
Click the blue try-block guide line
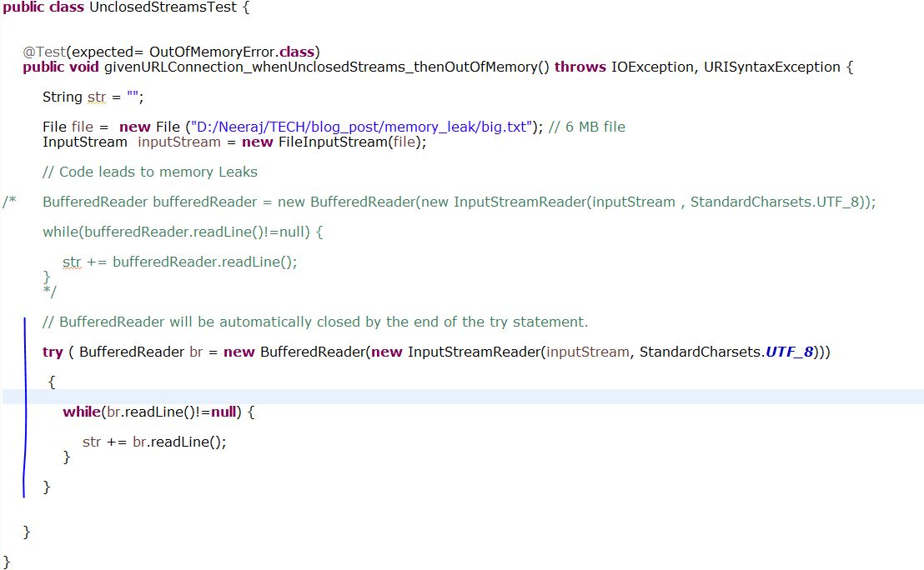click(x=23, y=408)
